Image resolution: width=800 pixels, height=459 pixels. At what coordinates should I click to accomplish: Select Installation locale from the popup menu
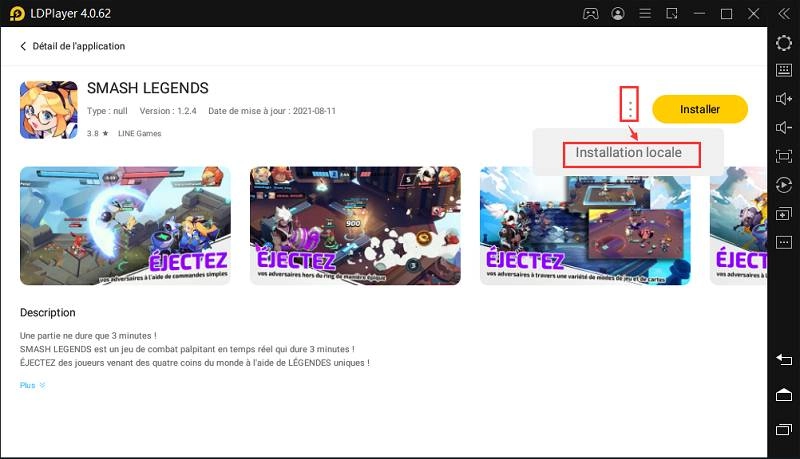tap(629, 153)
